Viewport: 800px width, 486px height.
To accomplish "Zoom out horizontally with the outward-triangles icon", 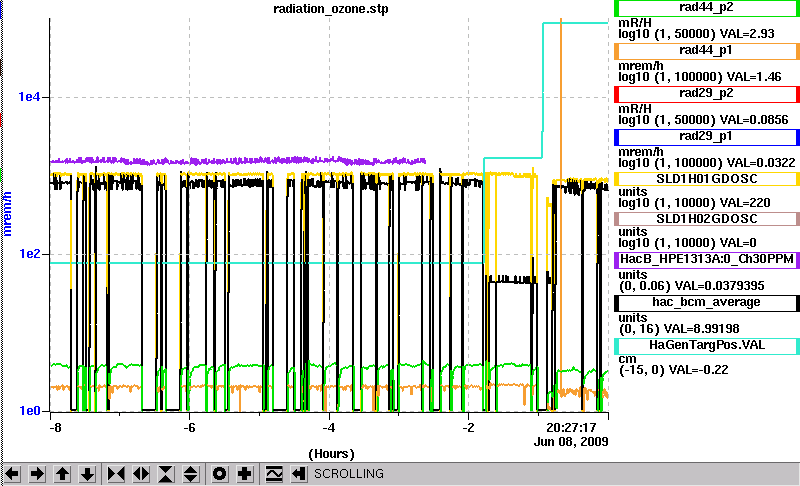I will pyautogui.click(x=141, y=474).
